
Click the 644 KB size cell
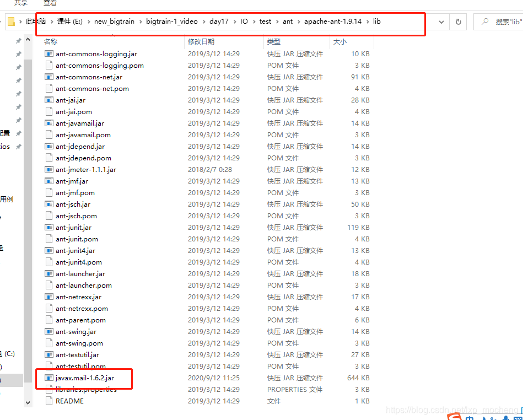tap(358, 378)
